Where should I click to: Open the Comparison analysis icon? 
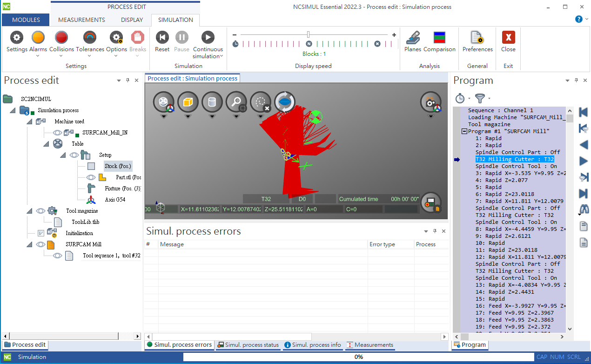tap(439, 38)
